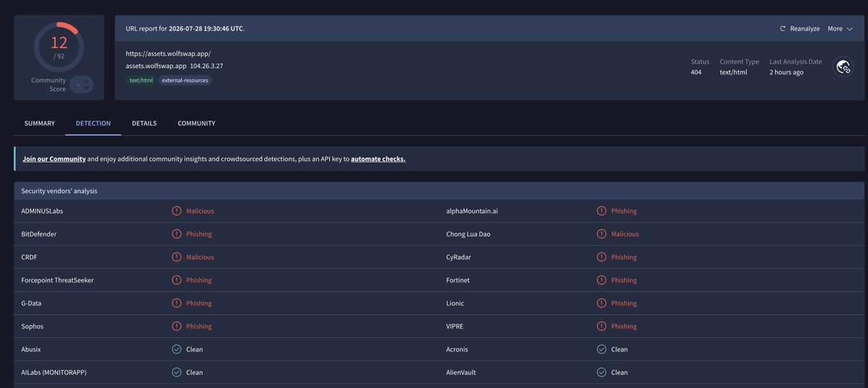Click the clean checkmark icon for AILabs (MONITORAPP)
This screenshot has height=388, width=868.
(176, 373)
